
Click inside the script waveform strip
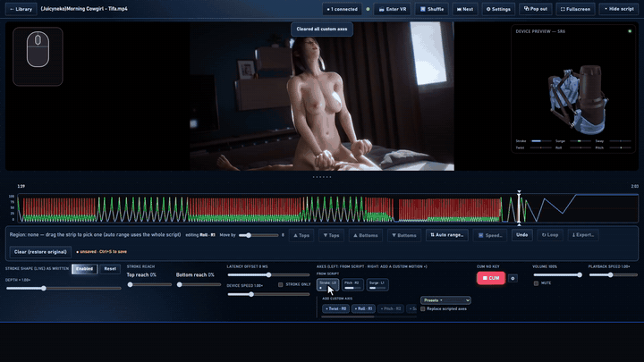pos(327,208)
